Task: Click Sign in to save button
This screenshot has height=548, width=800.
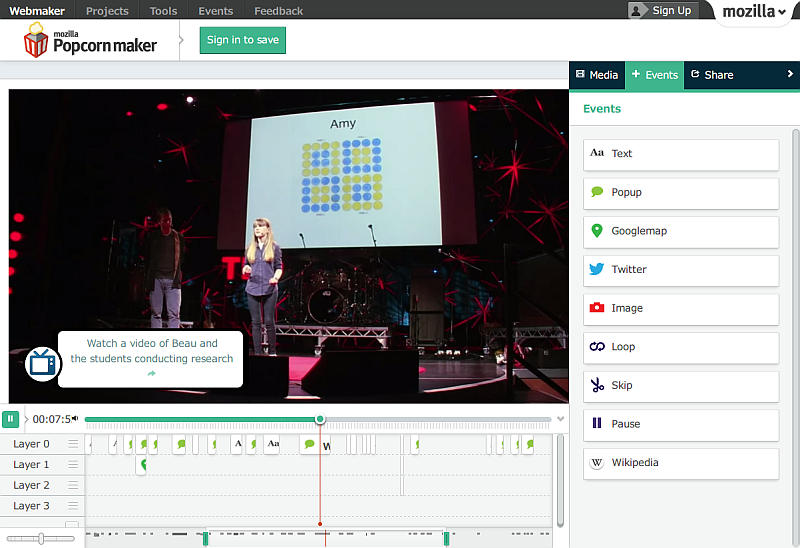Action: 243,40
